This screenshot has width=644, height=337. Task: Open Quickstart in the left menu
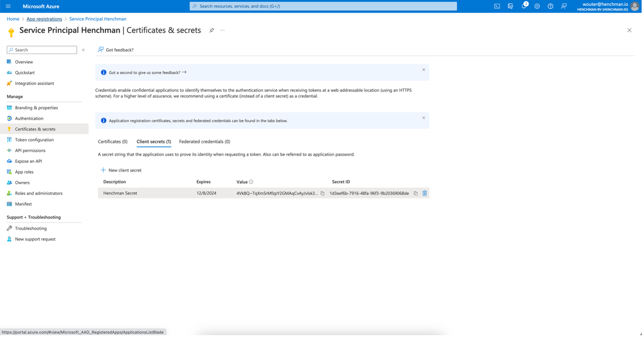coord(25,73)
